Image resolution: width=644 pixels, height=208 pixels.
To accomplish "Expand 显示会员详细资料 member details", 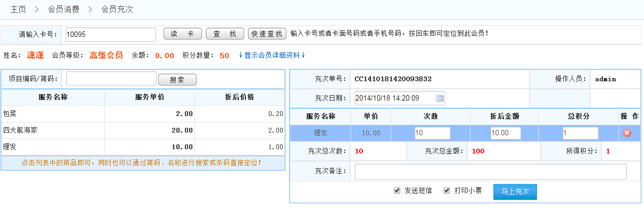I will point(272,55).
